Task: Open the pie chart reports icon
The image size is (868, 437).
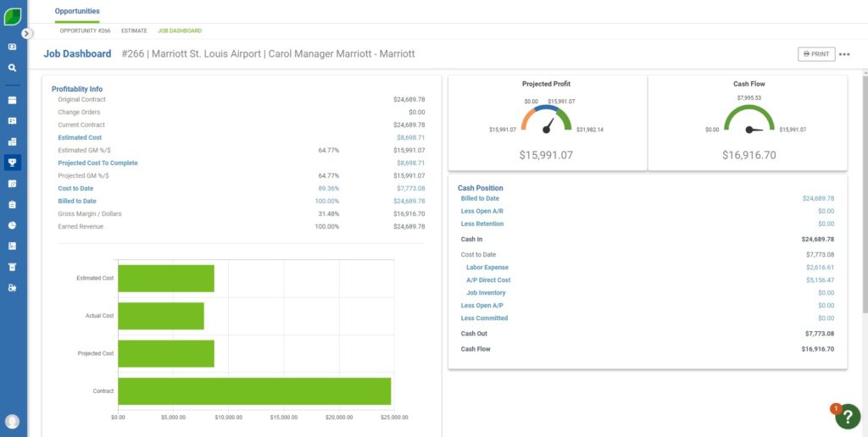Action: 13,225
